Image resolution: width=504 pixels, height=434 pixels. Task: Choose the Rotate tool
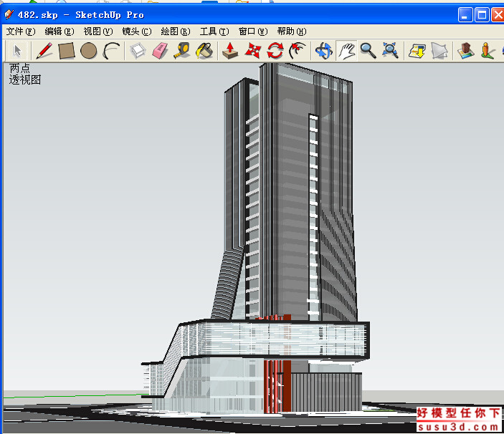(x=275, y=51)
